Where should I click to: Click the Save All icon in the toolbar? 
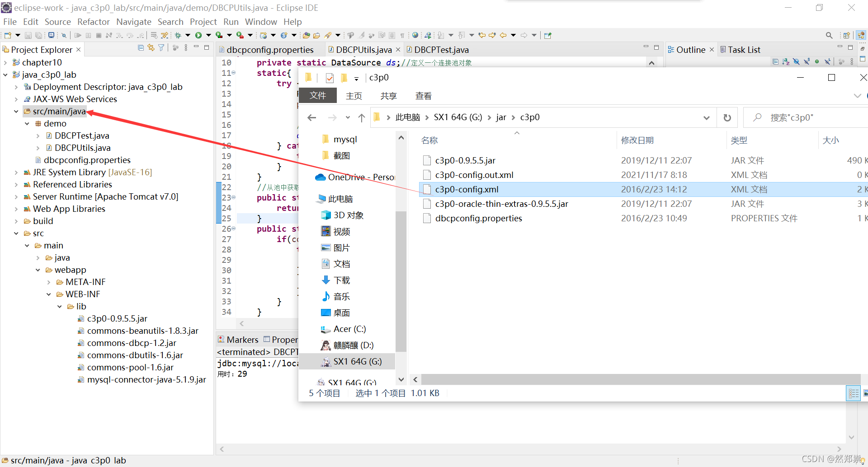(x=39, y=35)
